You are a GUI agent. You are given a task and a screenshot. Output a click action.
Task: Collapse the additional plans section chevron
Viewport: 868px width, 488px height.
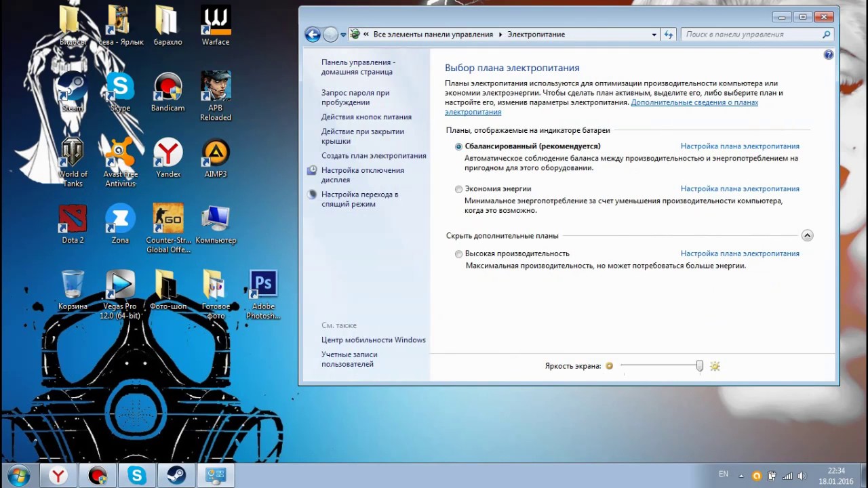coord(807,235)
